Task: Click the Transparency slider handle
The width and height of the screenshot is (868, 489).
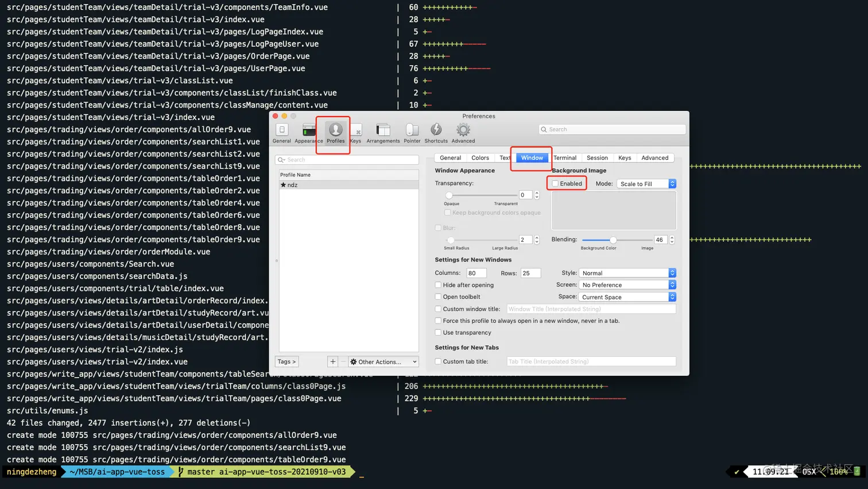Action: (x=449, y=195)
